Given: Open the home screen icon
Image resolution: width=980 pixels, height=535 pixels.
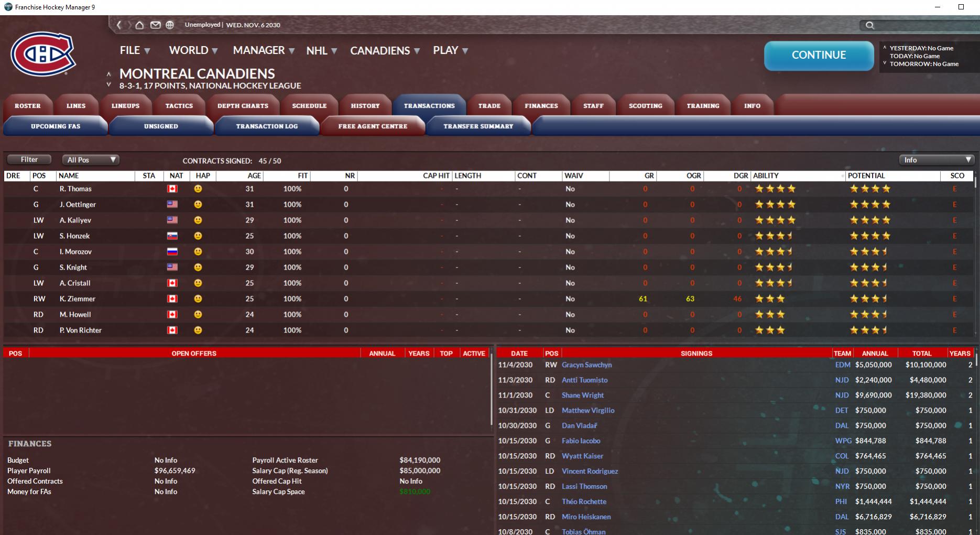Looking at the screenshot, I should [x=139, y=25].
